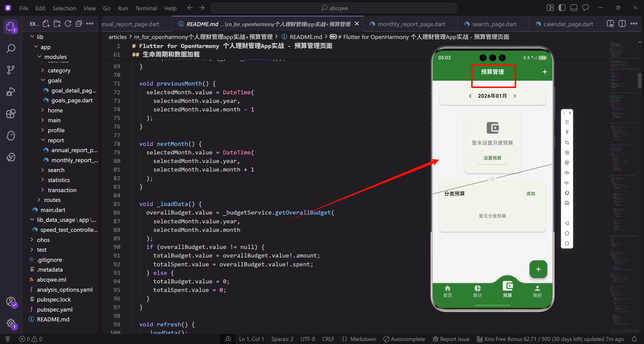644x344 pixels.
Task: Refresh the explorer file tree
Action: tap(68, 24)
